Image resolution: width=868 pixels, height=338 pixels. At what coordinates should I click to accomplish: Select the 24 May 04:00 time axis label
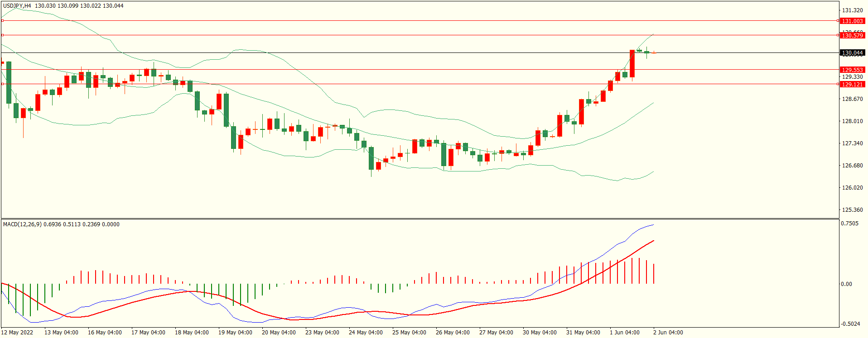tap(366, 332)
